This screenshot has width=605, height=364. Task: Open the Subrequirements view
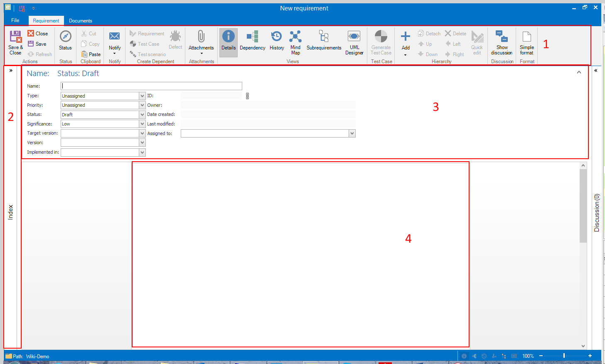click(x=324, y=42)
